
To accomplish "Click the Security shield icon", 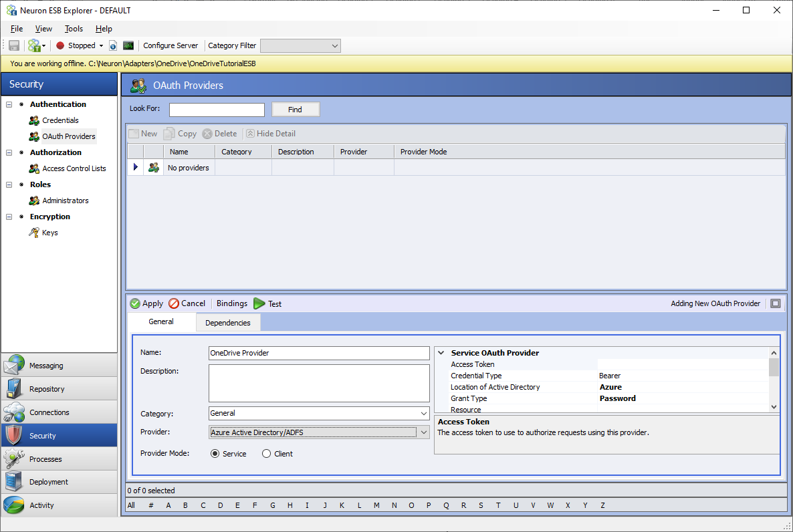I will 13,435.
